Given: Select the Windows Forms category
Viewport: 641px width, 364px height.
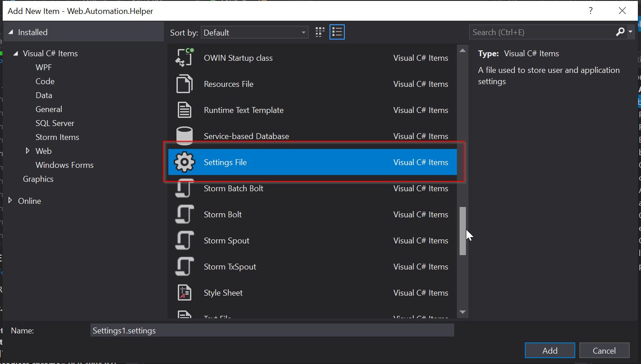Looking at the screenshot, I should (64, 165).
